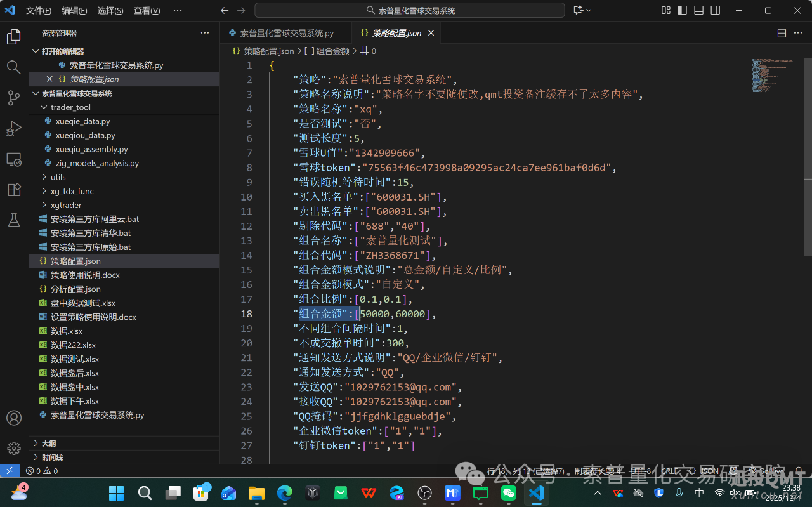The width and height of the screenshot is (812, 507).
Task: Expand the 大纲 outline section
Action: (x=49, y=444)
